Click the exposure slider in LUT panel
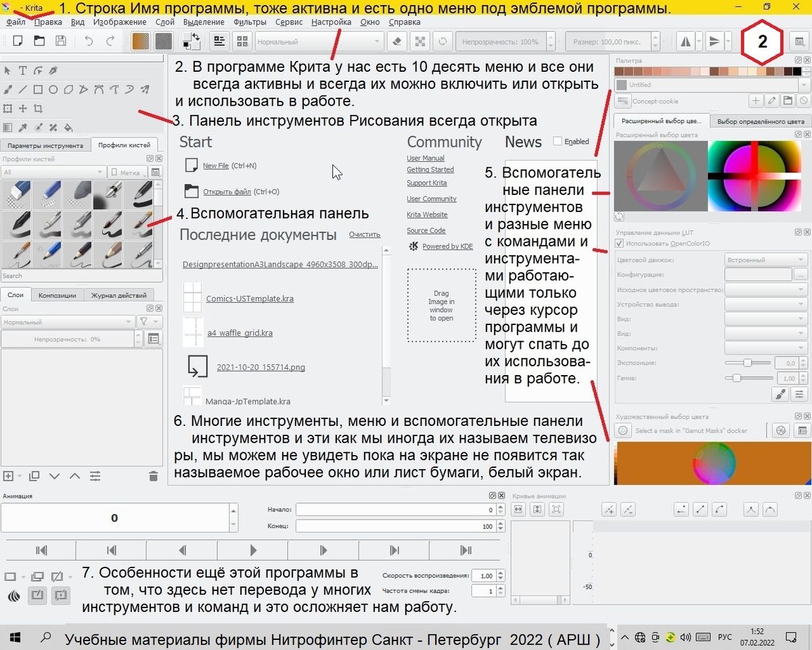812x650 pixels. click(x=749, y=363)
